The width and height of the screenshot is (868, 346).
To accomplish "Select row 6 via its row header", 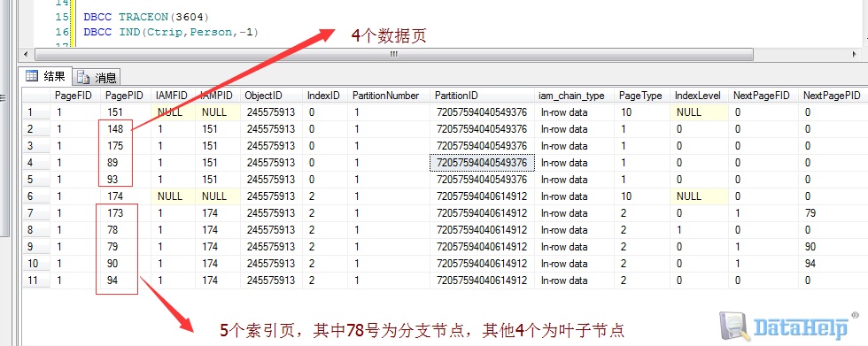I will click(x=36, y=196).
